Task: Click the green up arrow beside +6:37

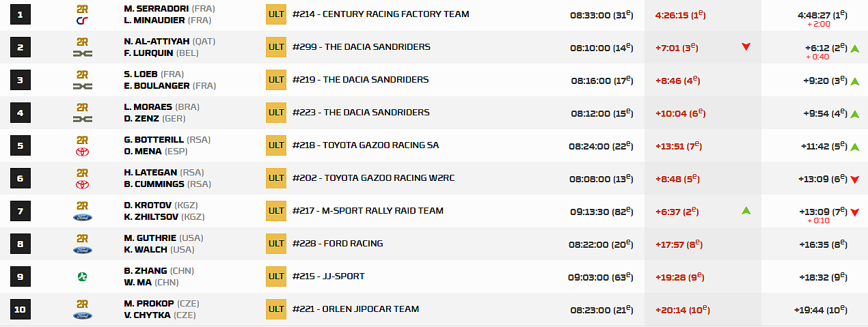Action: coord(746,211)
